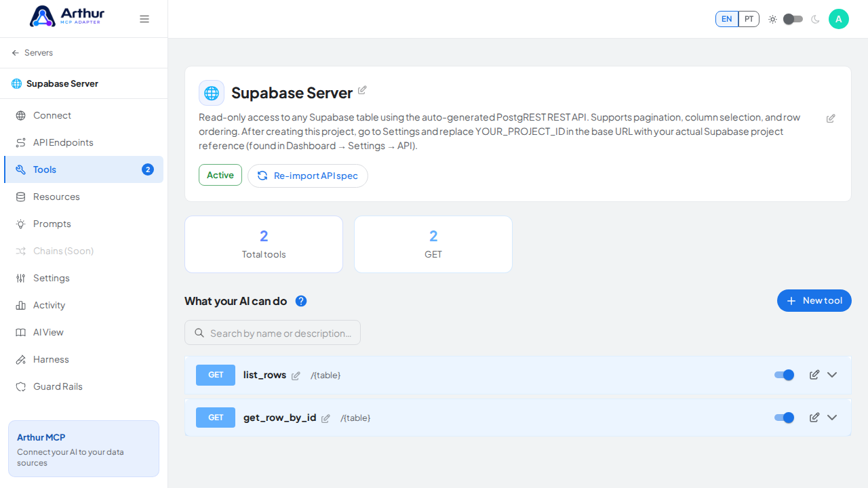Open Supabase Server sidebar header
This screenshot has width=868, height=488.
click(55, 83)
